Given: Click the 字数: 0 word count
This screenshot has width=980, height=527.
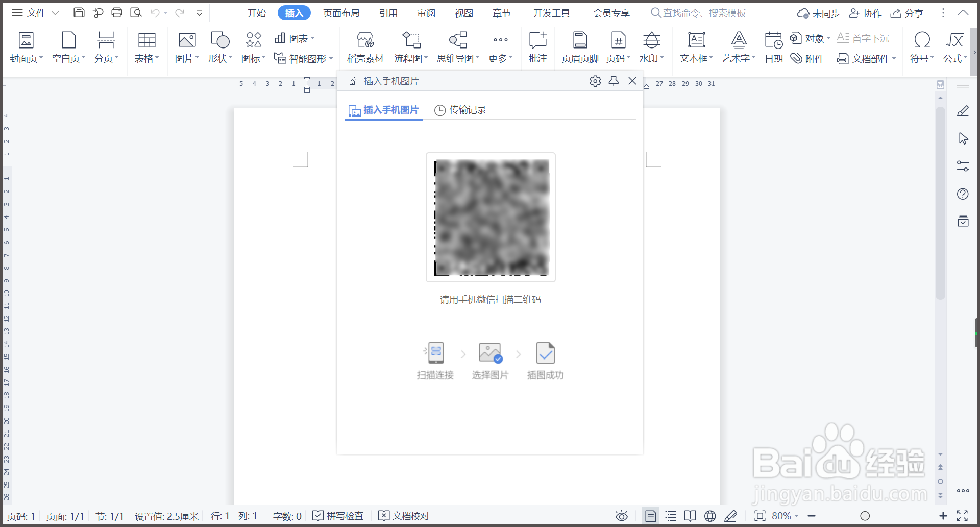Looking at the screenshot, I should [287, 516].
